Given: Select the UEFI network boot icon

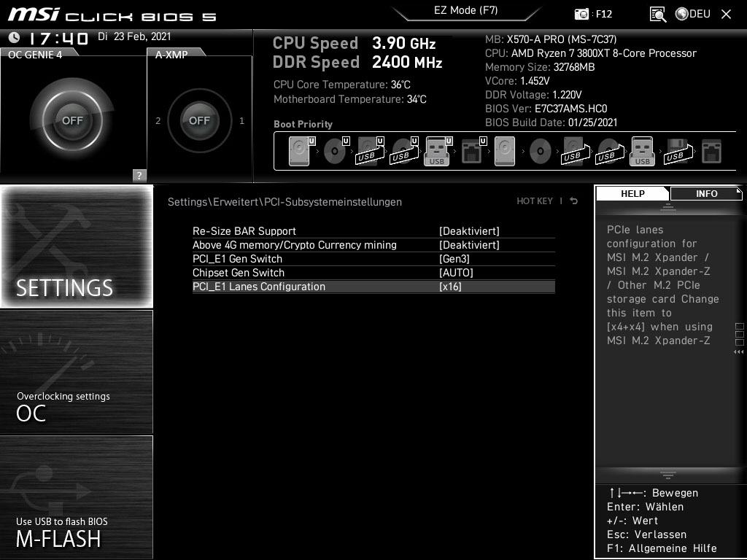Looking at the screenshot, I should tap(473, 152).
